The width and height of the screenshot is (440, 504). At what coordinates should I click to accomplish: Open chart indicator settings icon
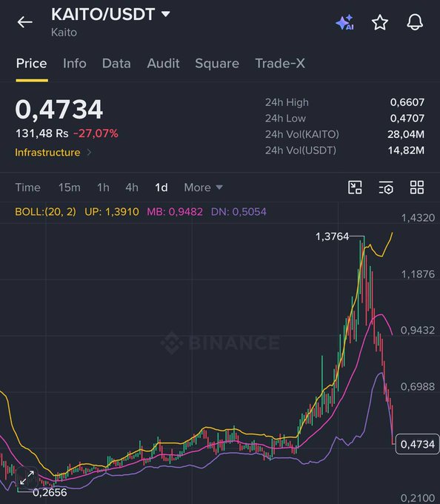coord(386,188)
